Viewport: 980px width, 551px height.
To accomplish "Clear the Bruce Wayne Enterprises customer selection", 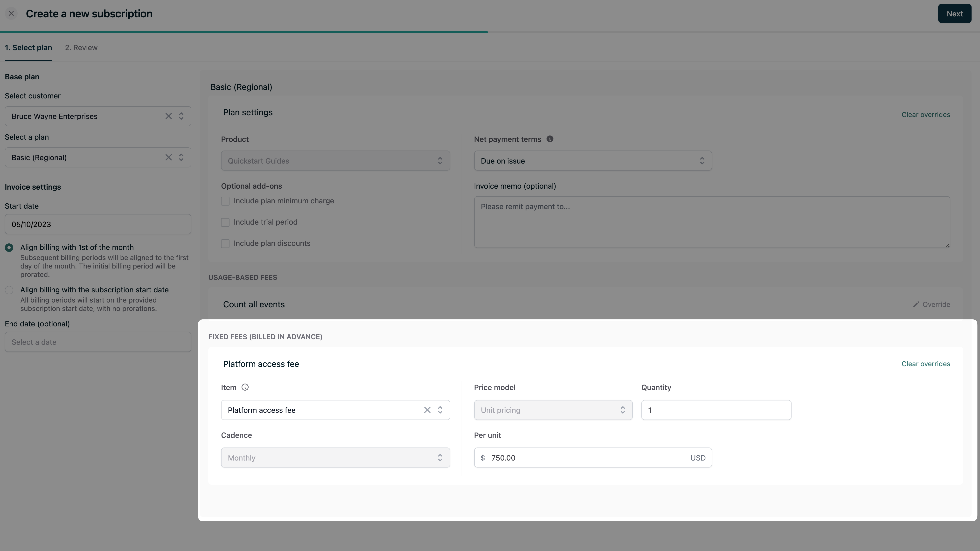I will click(x=168, y=116).
